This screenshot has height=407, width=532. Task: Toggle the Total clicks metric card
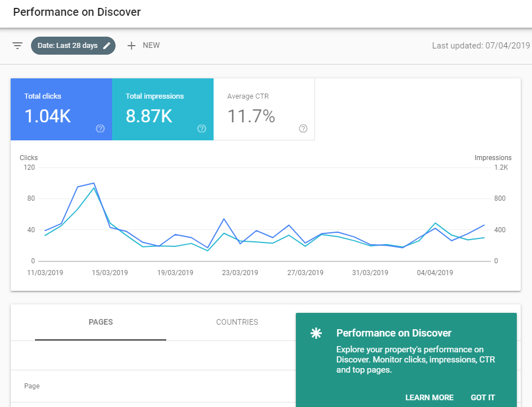tap(61, 109)
